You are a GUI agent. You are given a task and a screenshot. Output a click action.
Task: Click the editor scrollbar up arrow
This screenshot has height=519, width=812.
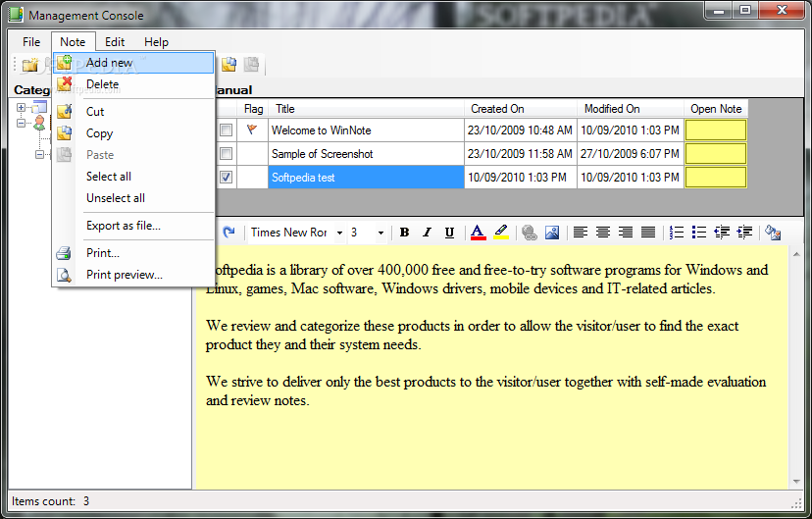pos(796,253)
